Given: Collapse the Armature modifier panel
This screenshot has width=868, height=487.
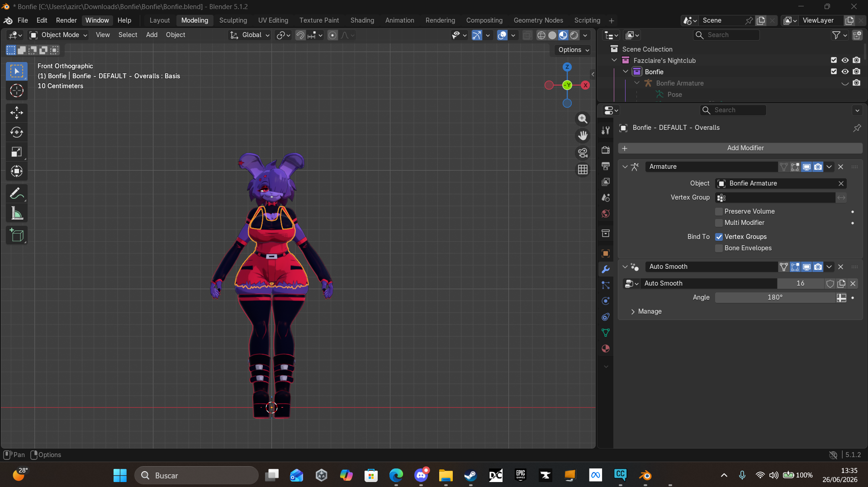Looking at the screenshot, I should pyautogui.click(x=625, y=167).
